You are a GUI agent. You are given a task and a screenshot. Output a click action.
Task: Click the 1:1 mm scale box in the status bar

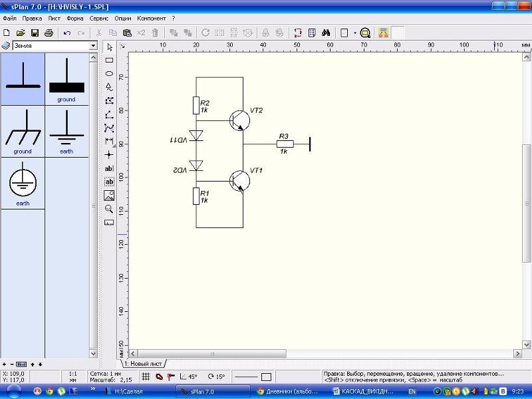coord(73,376)
